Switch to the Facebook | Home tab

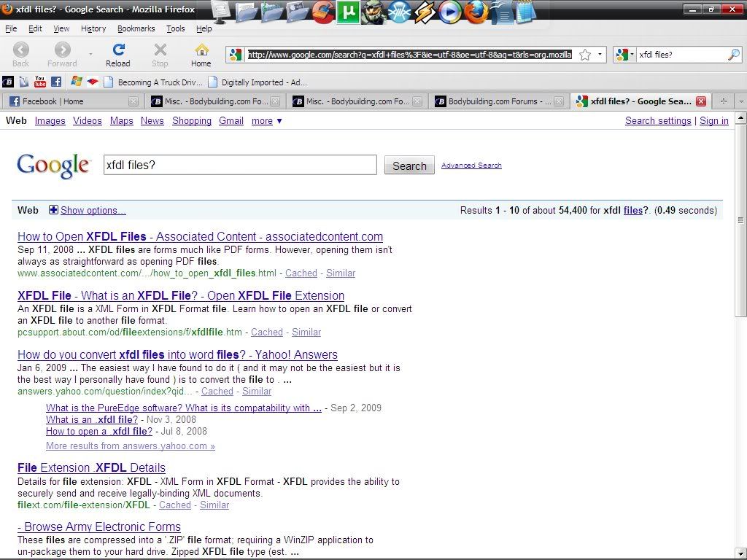pos(74,101)
